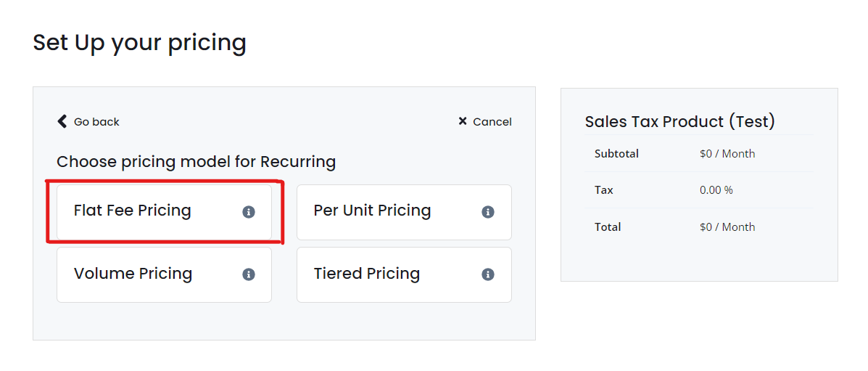Select the Flat Fee Pricing model
This screenshot has width=868, height=371.
(x=164, y=212)
